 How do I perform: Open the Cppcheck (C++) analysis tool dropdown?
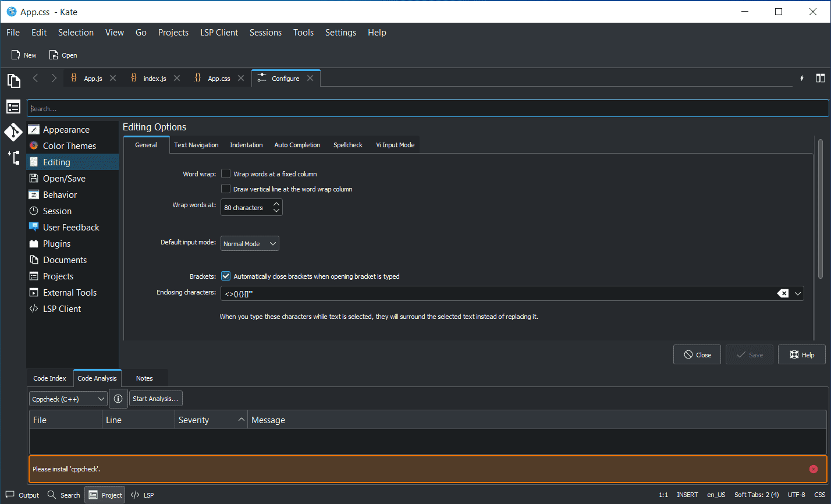click(68, 399)
